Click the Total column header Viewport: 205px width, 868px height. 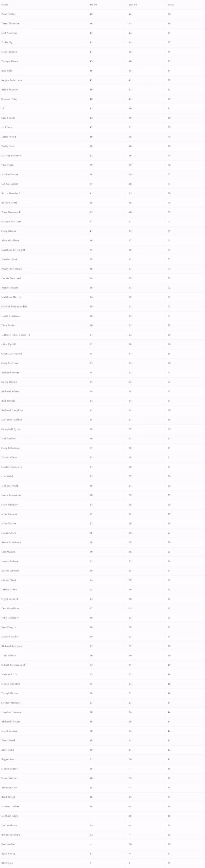170,5
